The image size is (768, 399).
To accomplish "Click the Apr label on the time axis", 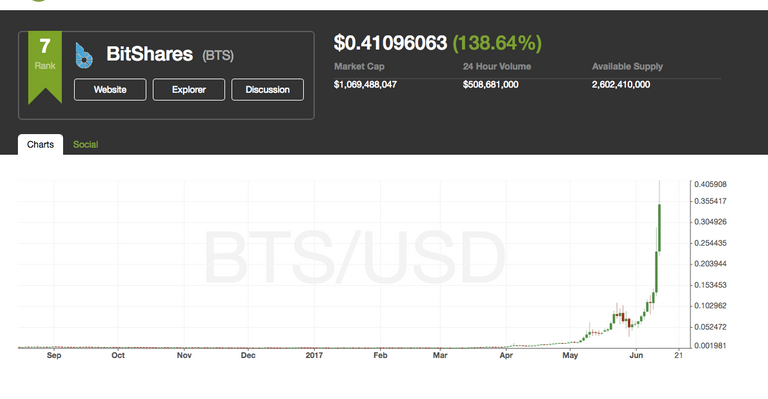I will 506,355.
